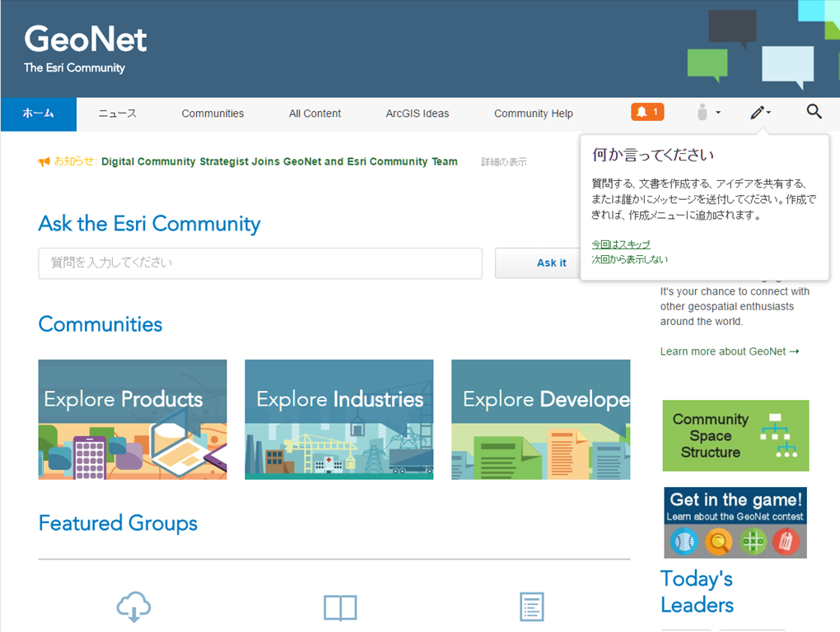Image resolution: width=840 pixels, height=632 pixels.
Task: Open Explore Industries tile
Action: click(x=339, y=420)
